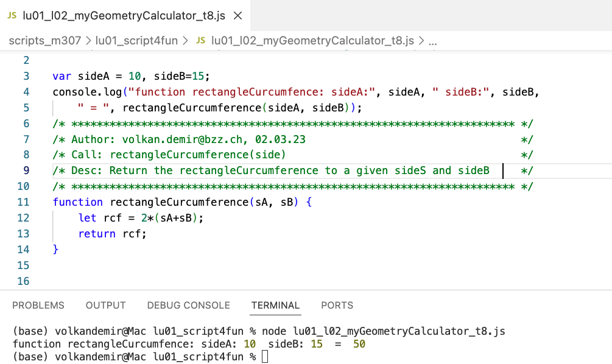Select the TERMINAL panel tab

point(275,306)
